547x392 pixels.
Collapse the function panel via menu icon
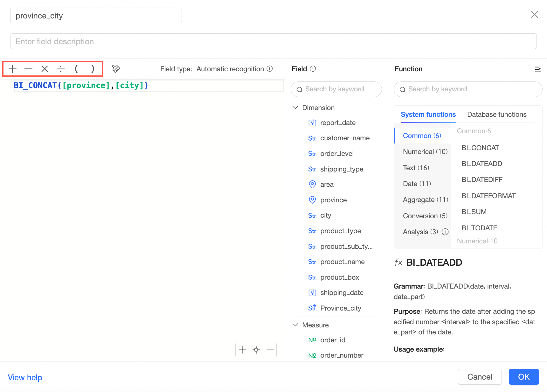point(538,69)
